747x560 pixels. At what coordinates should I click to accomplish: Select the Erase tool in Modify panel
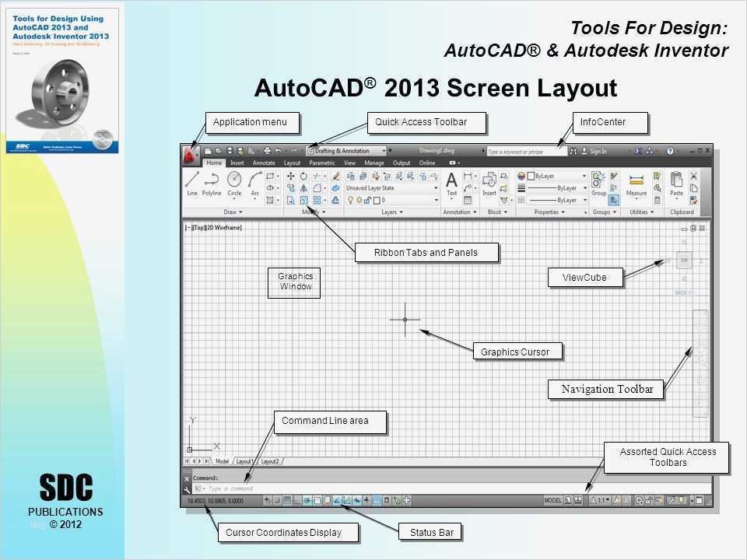(x=336, y=177)
